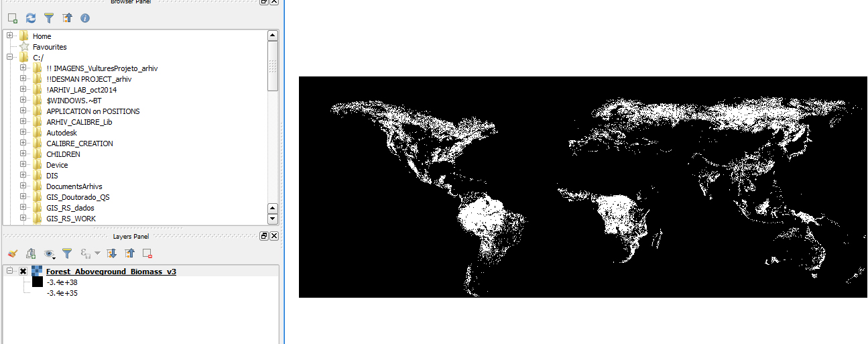Expand !! IMAGENS_VulturesProjeto_arhiv folder
This screenshot has height=344, width=868.
click(x=23, y=68)
